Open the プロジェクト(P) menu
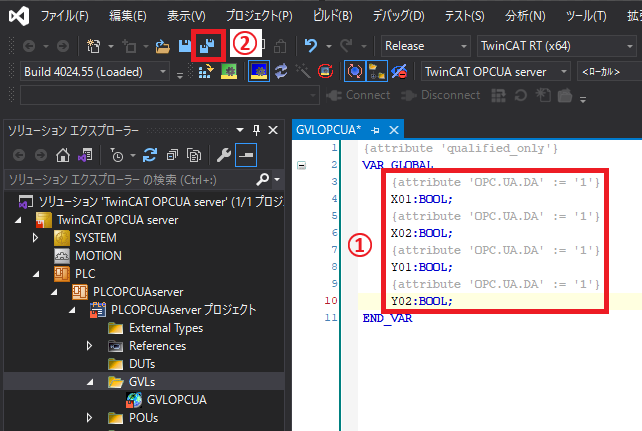The width and height of the screenshot is (642, 431). 259,16
